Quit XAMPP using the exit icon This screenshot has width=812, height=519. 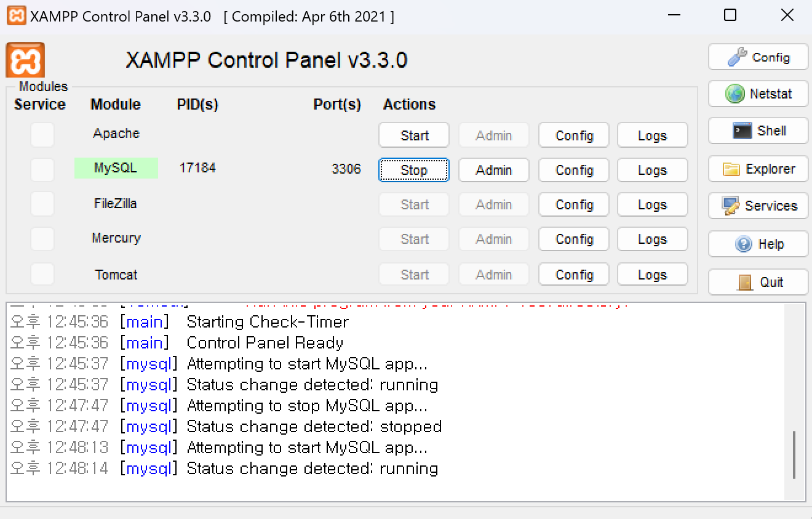pos(745,282)
